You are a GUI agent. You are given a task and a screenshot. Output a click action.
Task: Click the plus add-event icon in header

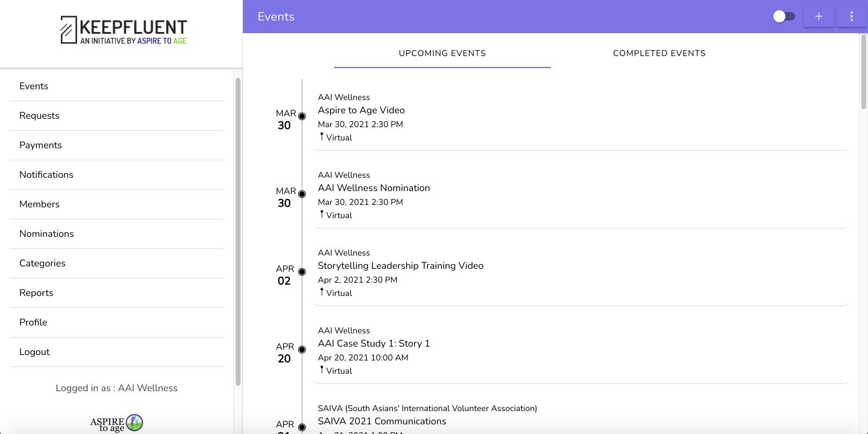click(x=819, y=17)
